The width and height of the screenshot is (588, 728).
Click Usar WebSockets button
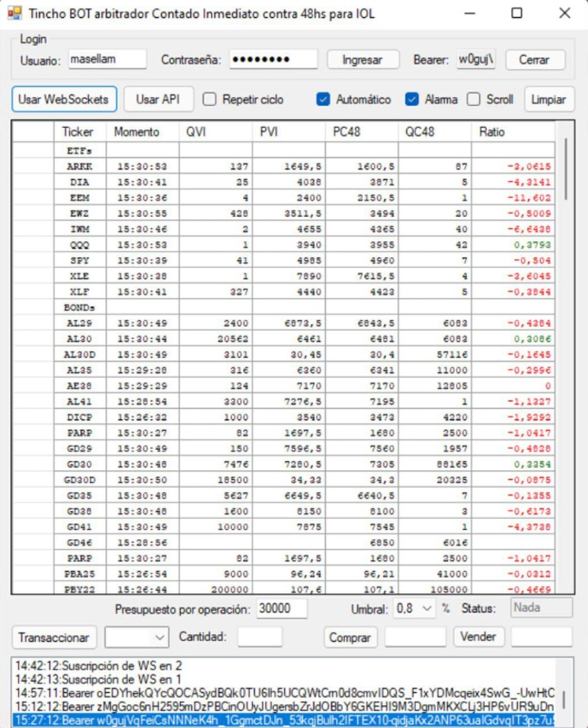64,100
